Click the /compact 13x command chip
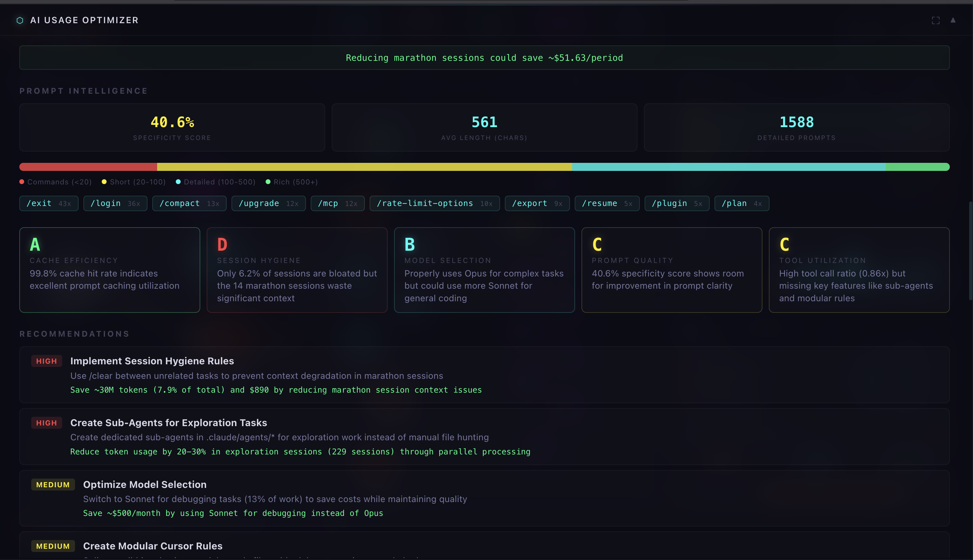The image size is (973, 560). pyautogui.click(x=189, y=203)
